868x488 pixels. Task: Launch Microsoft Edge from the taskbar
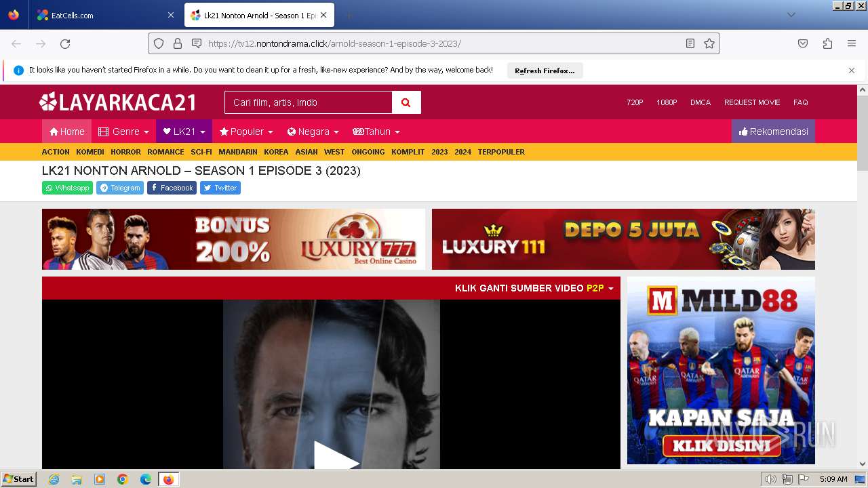(x=146, y=479)
